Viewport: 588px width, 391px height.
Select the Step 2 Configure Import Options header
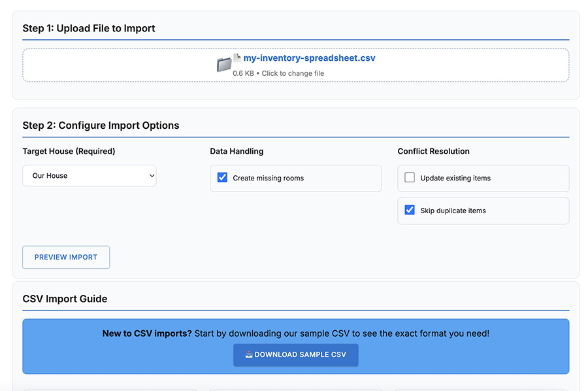101,125
